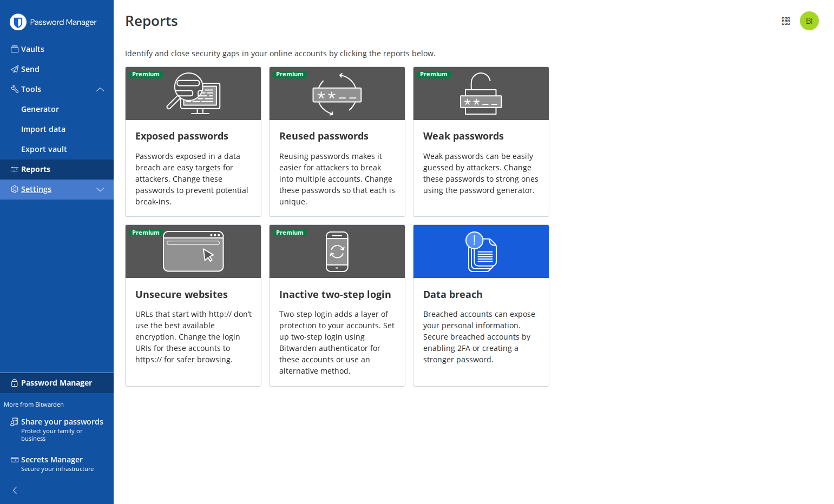This screenshot has width=834, height=504.
Task: Open Import data in the sidebar
Action: [43, 129]
